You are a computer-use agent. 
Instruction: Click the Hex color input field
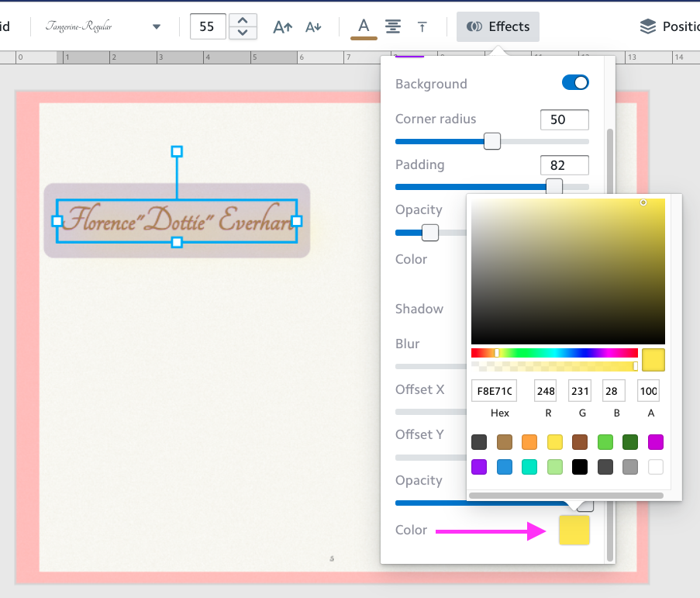click(x=494, y=391)
